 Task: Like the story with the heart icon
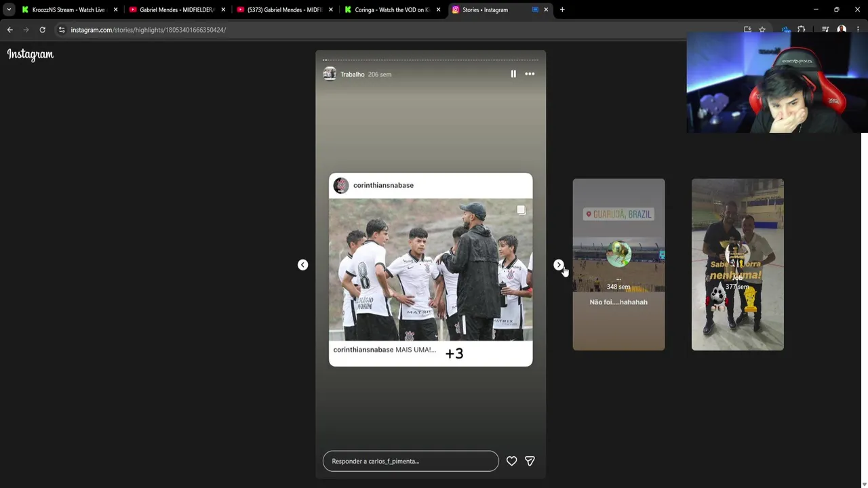(x=512, y=461)
